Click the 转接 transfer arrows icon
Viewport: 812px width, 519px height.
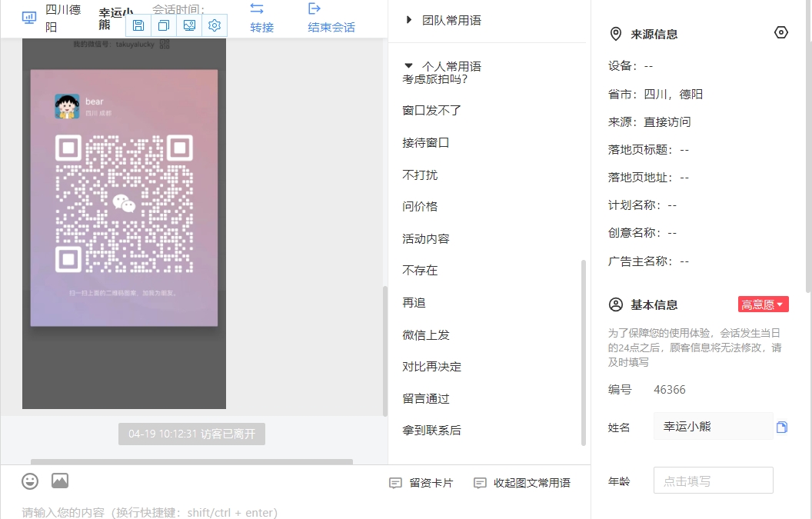click(257, 8)
